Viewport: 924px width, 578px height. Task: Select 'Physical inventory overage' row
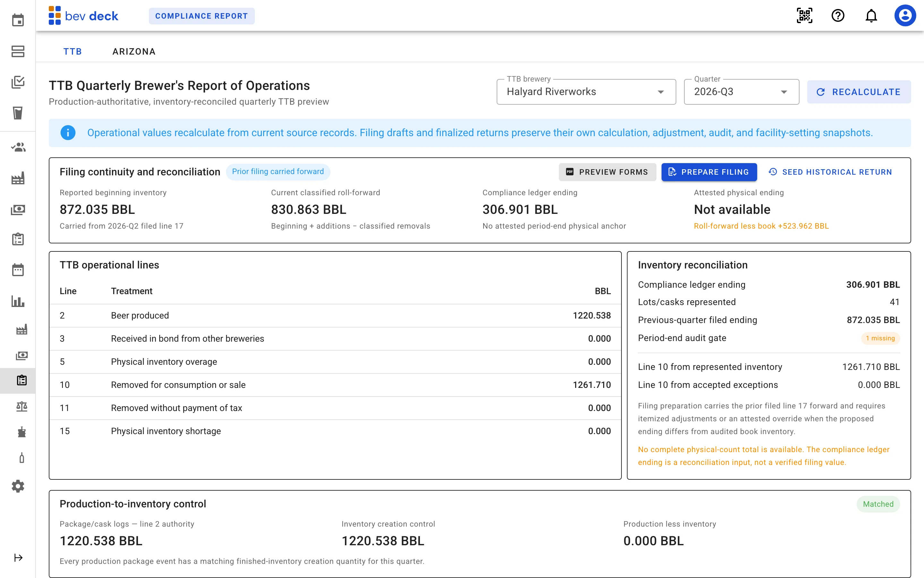click(335, 362)
